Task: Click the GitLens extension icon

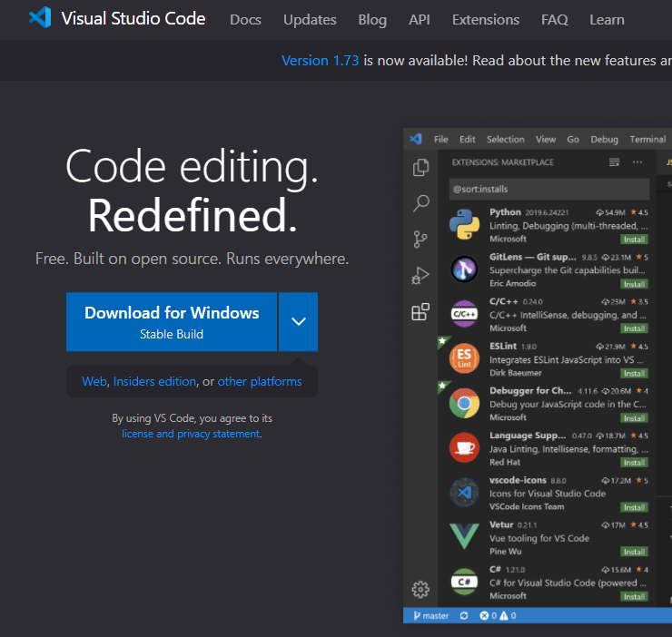Action: (x=464, y=269)
